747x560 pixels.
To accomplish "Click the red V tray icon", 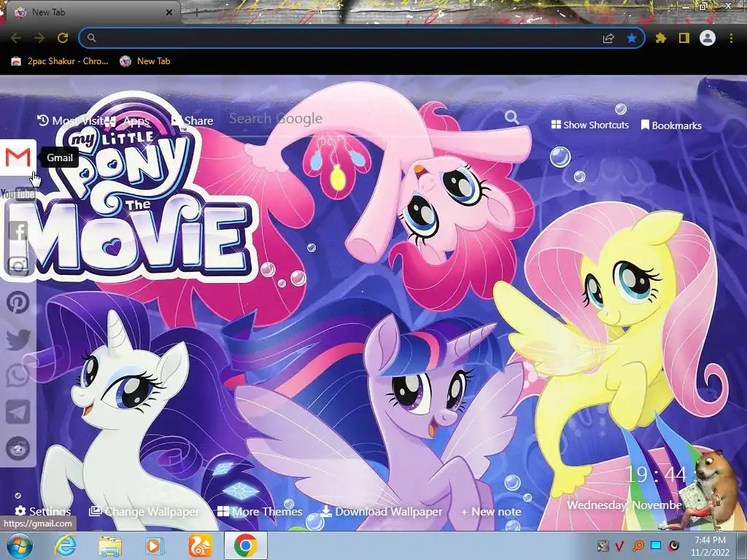I will point(620,546).
